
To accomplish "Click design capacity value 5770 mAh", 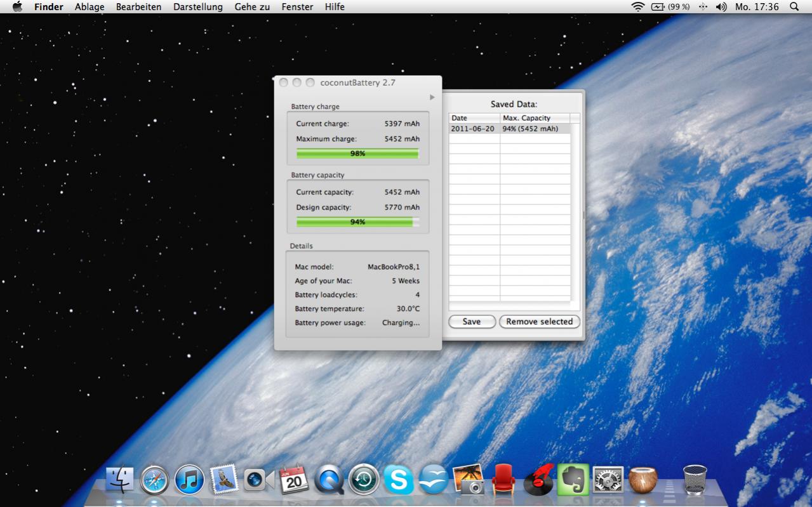I will (x=402, y=207).
